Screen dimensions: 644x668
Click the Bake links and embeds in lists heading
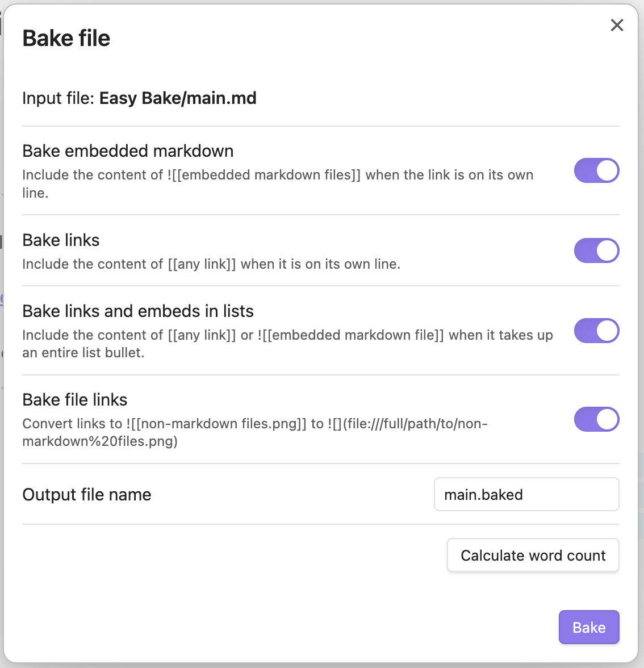tap(138, 311)
